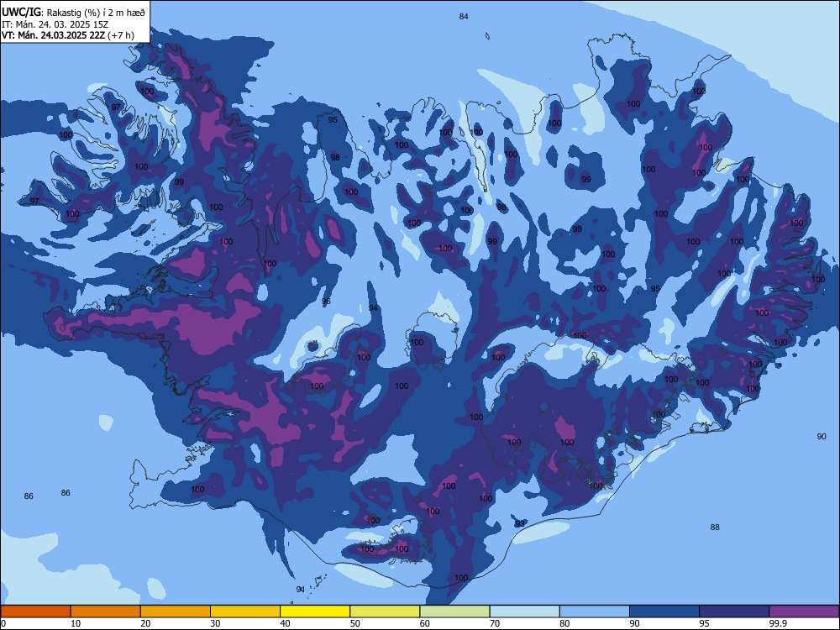Click the navy 95–99.9 legend swatch

734,612
